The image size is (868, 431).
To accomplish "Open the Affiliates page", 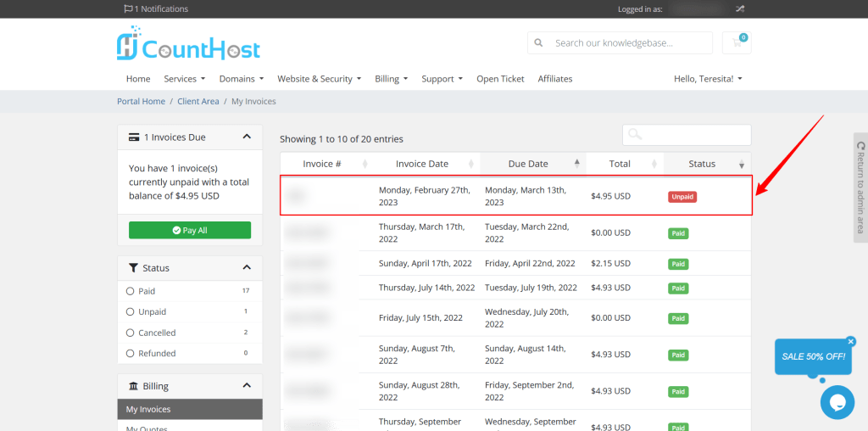I will tap(555, 79).
